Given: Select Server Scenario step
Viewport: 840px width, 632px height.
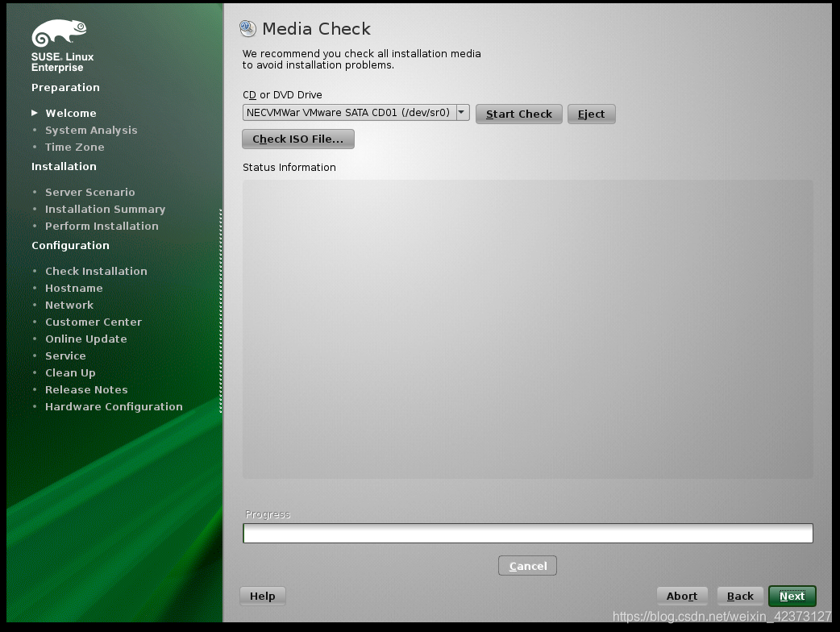Looking at the screenshot, I should tap(90, 192).
